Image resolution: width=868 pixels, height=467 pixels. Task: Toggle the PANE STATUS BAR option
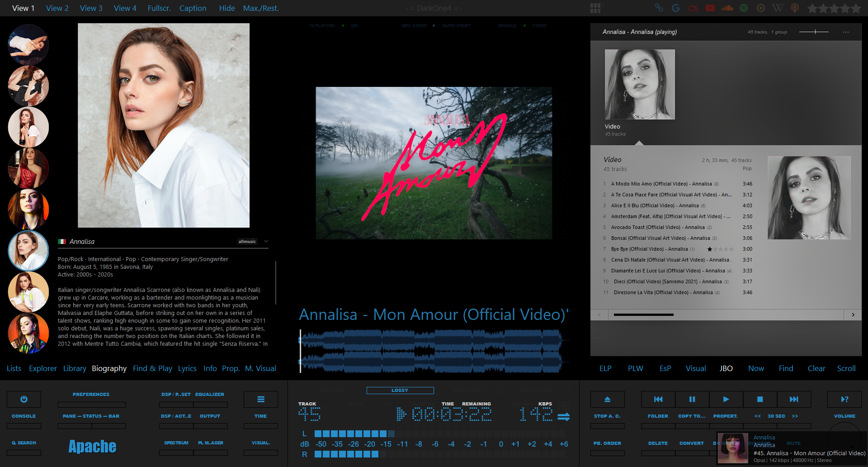[x=92, y=426]
